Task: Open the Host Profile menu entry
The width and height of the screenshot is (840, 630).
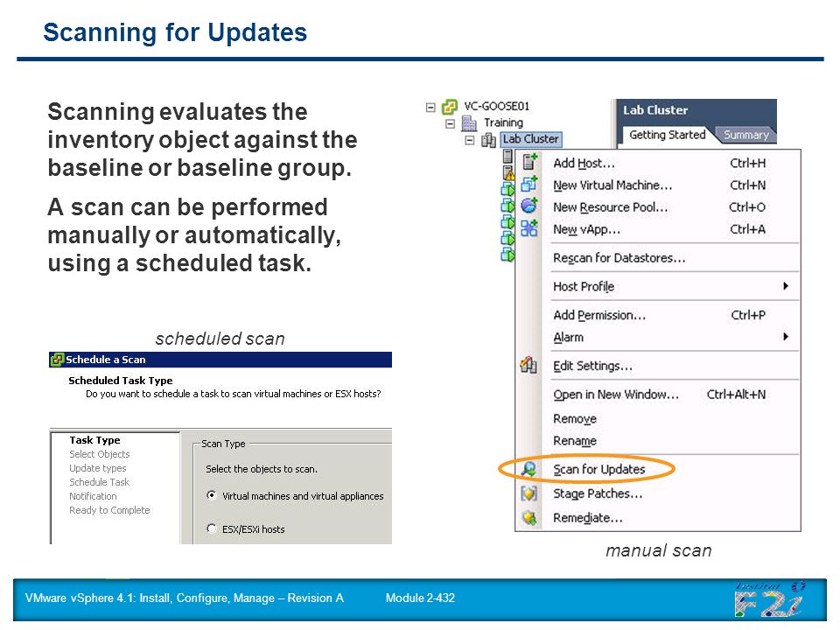Action: point(659,287)
